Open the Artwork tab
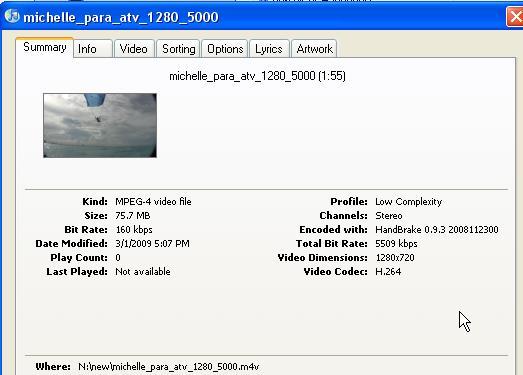Screen dimensions: 523x375 coord(314,49)
